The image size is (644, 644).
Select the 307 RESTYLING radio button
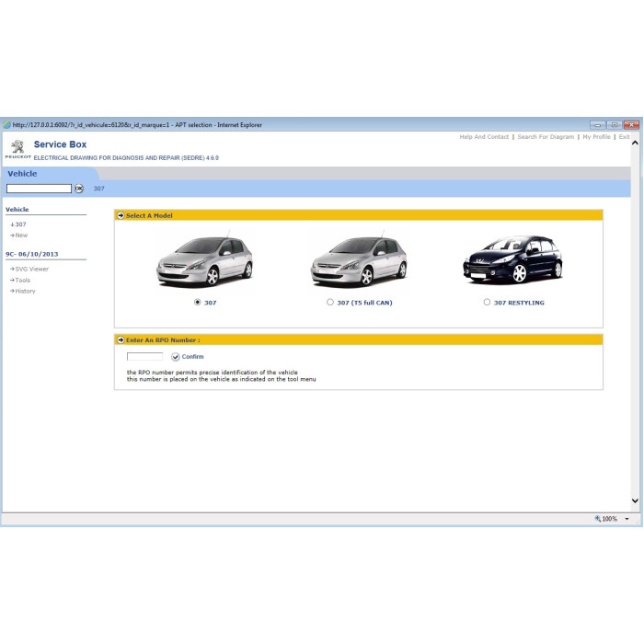click(x=487, y=303)
